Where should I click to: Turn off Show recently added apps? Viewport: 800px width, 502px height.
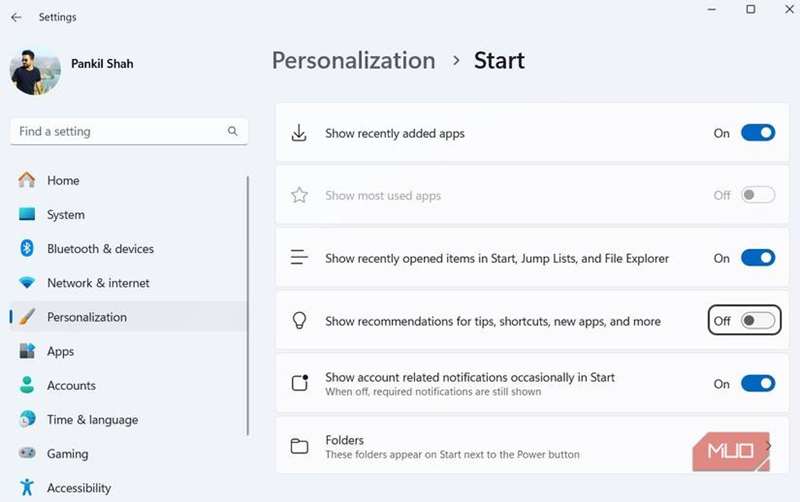click(758, 133)
